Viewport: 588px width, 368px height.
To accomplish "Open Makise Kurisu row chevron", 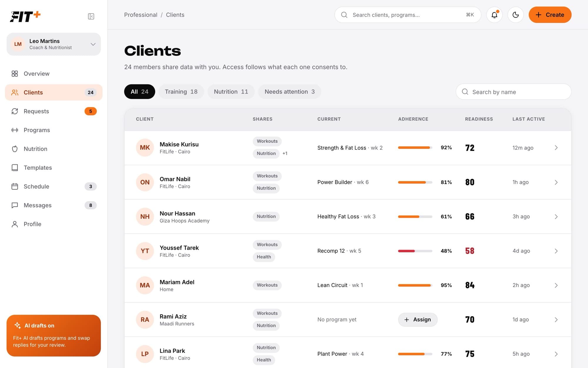I will tap(556, 148).
